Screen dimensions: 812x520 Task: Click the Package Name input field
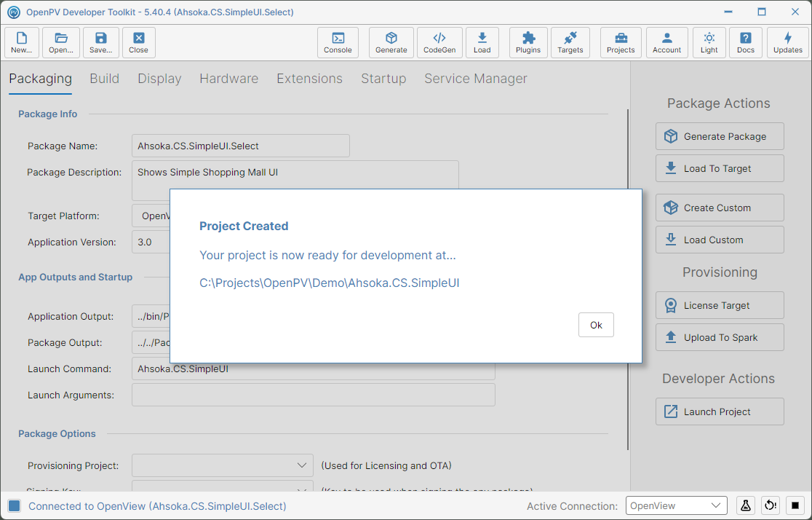(x=241, y=146)
